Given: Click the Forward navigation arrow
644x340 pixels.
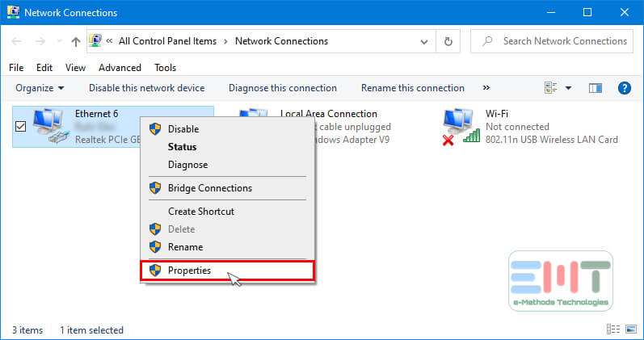Looking at the screenshot, I should tap(40, 41).
